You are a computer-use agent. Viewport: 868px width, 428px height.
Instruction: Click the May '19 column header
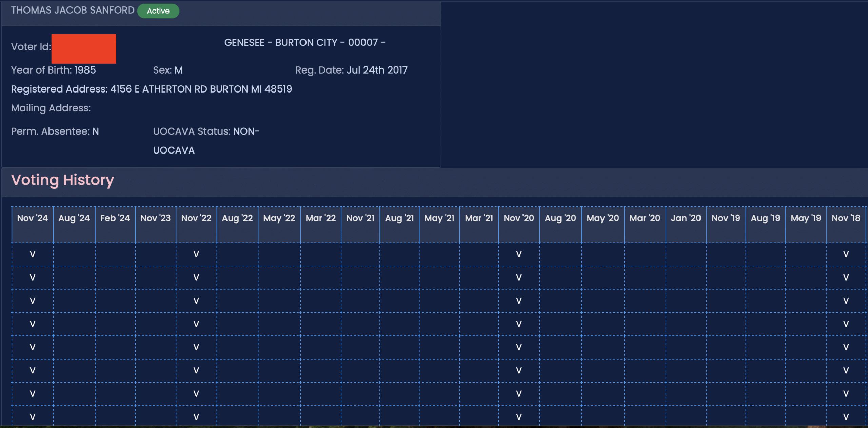(x=806, y=225)
